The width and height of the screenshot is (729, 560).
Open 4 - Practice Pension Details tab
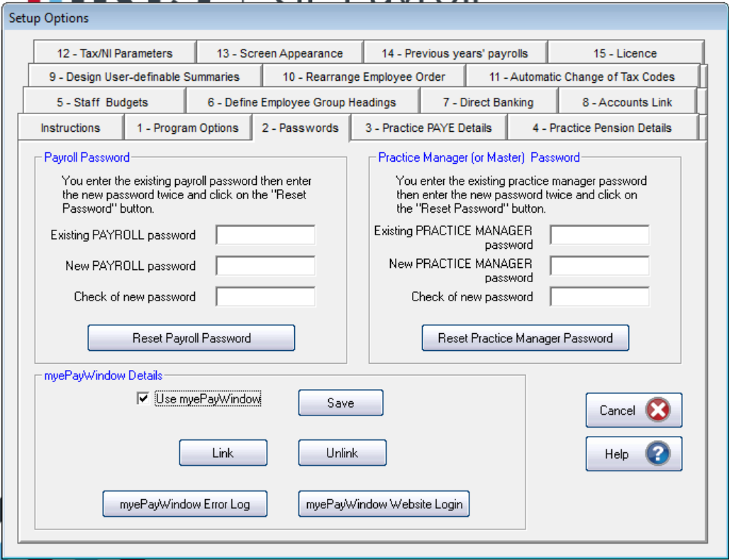(602, 128)
